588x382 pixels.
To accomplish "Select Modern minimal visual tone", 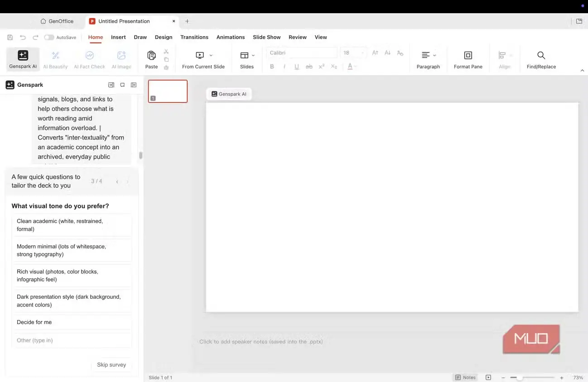I will (72, 250).
